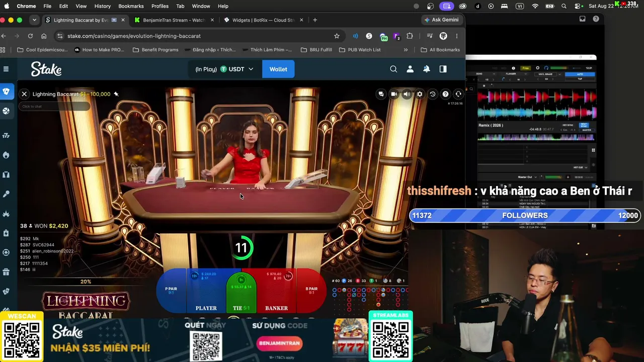Open the Apple menu
Screen dimensions: 644x362
tap(7, 6)
